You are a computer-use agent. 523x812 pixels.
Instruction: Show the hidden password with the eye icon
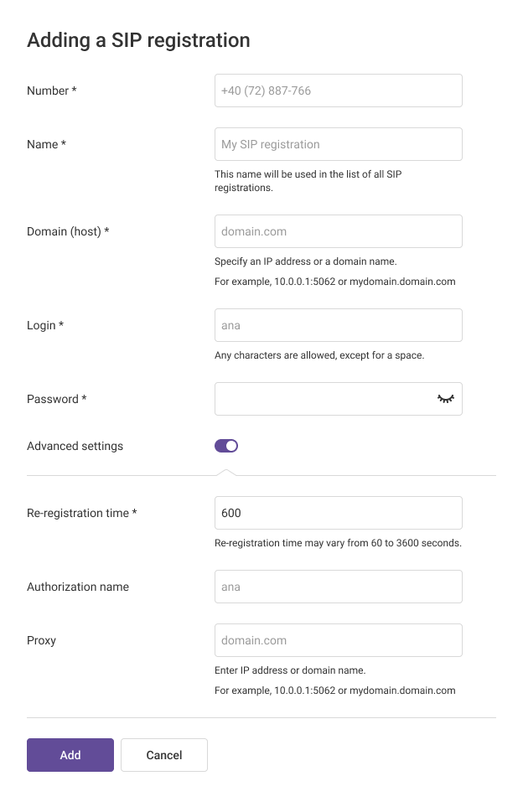tap(445, 399)
